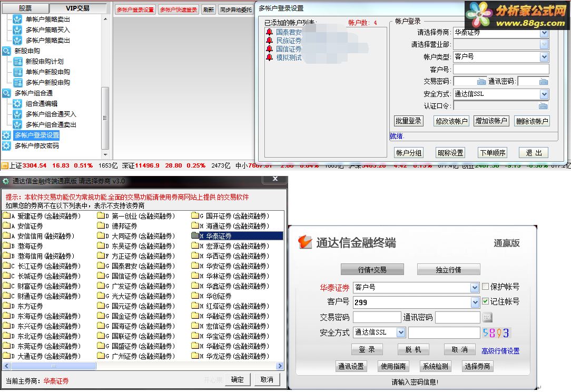Open soft keyboard for 通讯密码 in account login
The width and height of the screenshot is (571, 392).
pyautogui.click(x=544, y=82)
